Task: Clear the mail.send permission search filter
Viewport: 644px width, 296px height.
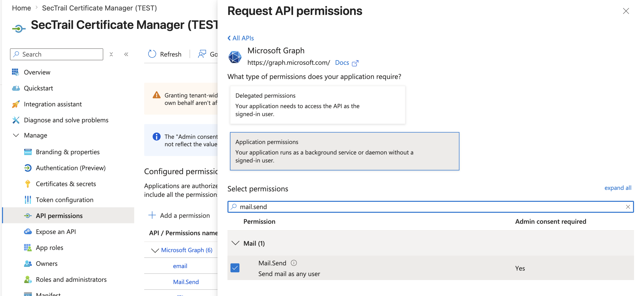Action: [x=628, y=207]
